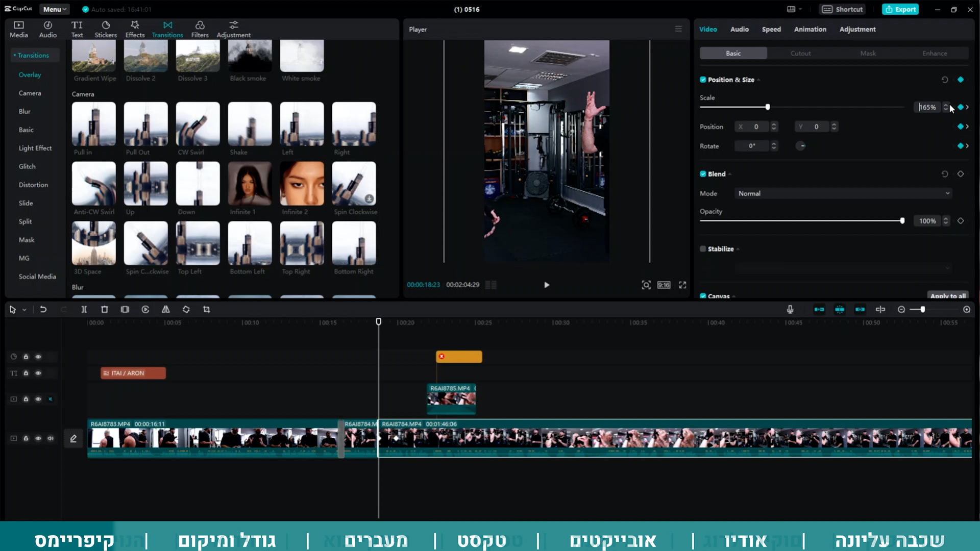This screenshot has width=980, height=551.
Task: Click the zoom-out timeline icon
Action: 901,309
